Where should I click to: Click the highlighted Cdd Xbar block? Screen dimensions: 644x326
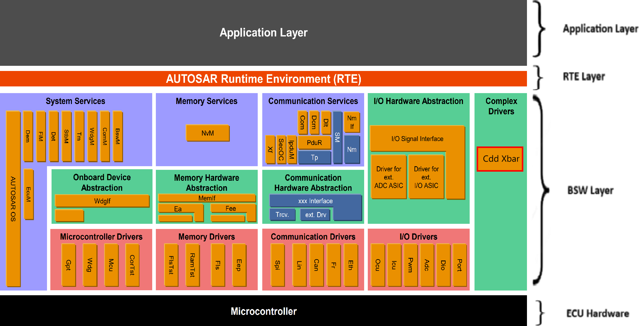click(500, 159)
